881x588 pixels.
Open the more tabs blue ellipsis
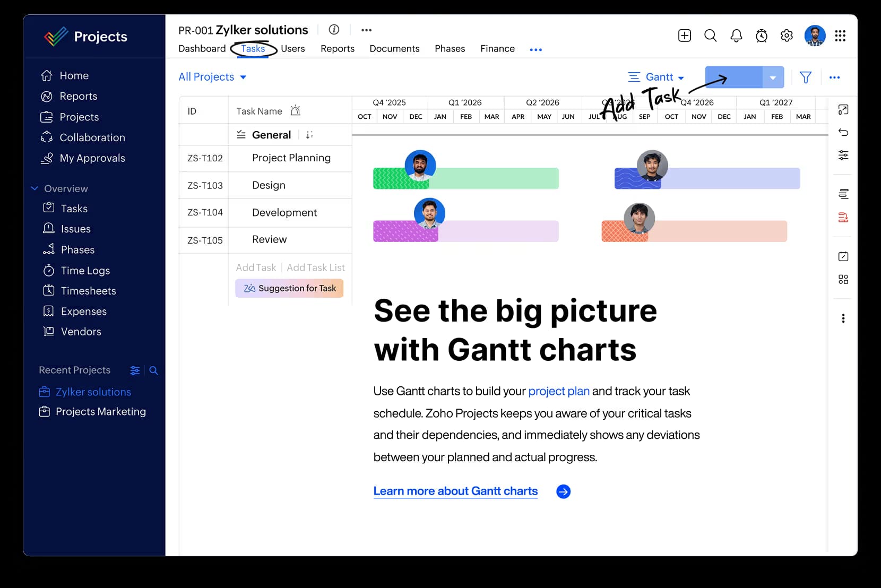[x=535, y=49]
